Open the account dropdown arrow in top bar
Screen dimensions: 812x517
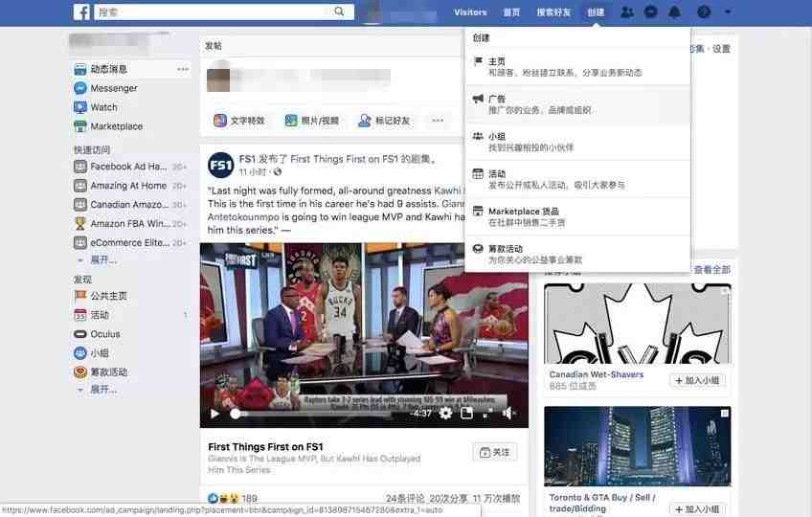[728, 11]
